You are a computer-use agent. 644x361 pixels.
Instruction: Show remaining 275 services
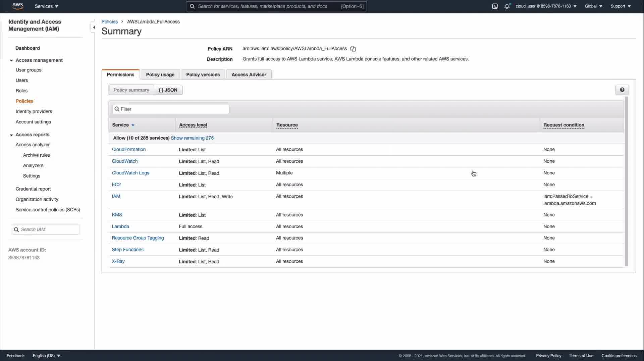[192, 138]
